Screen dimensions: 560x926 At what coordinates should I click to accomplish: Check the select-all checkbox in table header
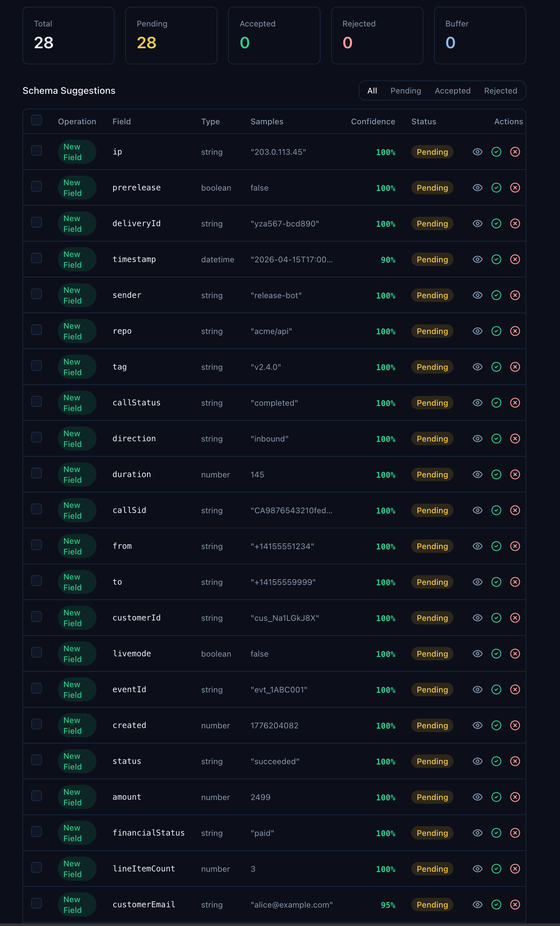click(37, 120)
